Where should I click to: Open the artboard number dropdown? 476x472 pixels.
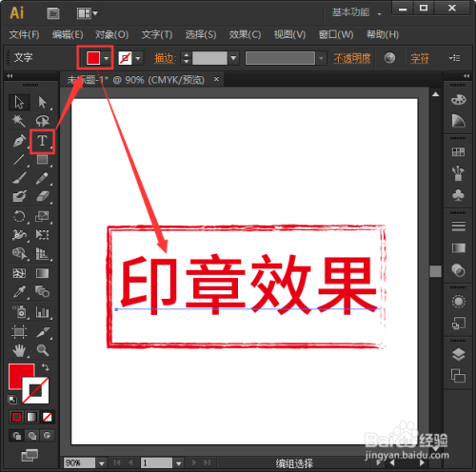[179, 463]
